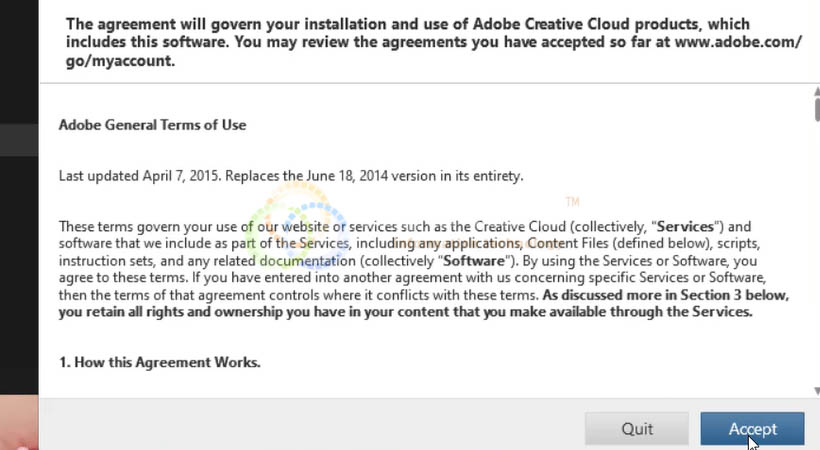The height and width of the screenshot is (450, 820).
Task: Click the scrollbar down arrow
Action: (817, 391)
